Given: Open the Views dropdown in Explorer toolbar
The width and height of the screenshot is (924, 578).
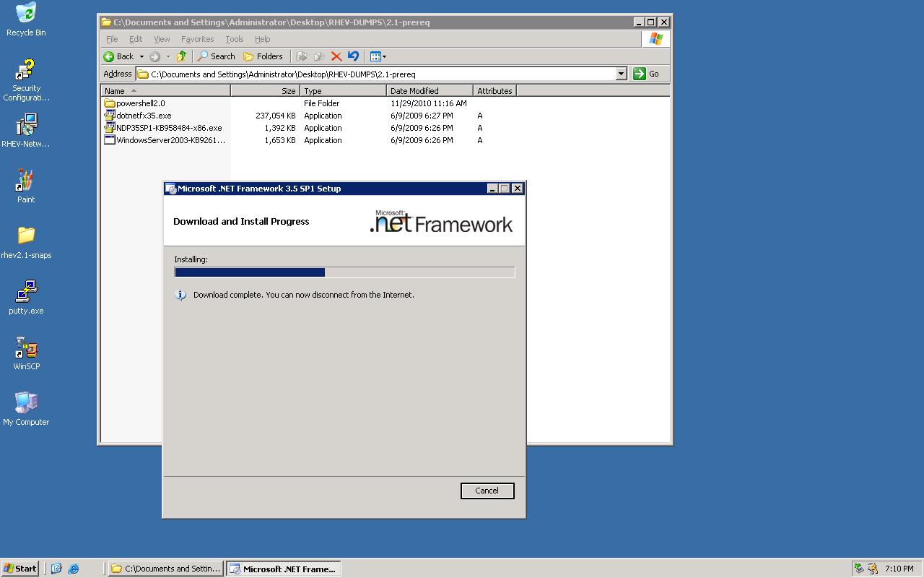Looking at the screenshot, I should tap(378, 56).
